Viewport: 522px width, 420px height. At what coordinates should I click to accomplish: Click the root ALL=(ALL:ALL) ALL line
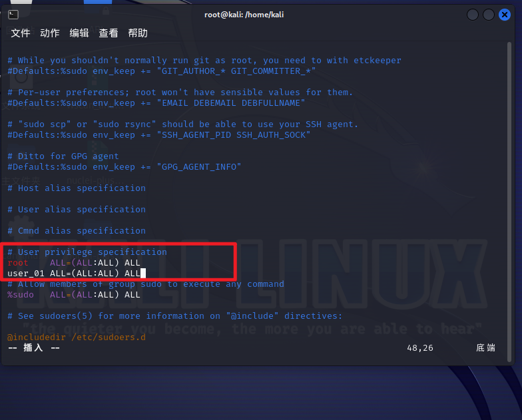coord(74,262)
